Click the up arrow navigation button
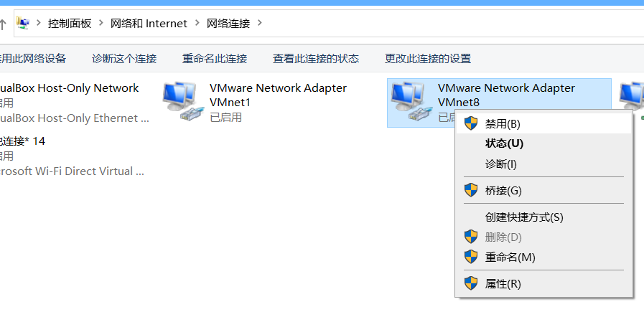 click(x=3, y=24)
